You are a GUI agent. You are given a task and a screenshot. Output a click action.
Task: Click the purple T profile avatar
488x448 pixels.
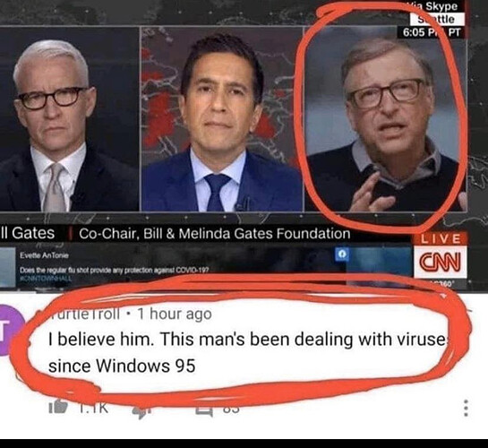[10, 331]
